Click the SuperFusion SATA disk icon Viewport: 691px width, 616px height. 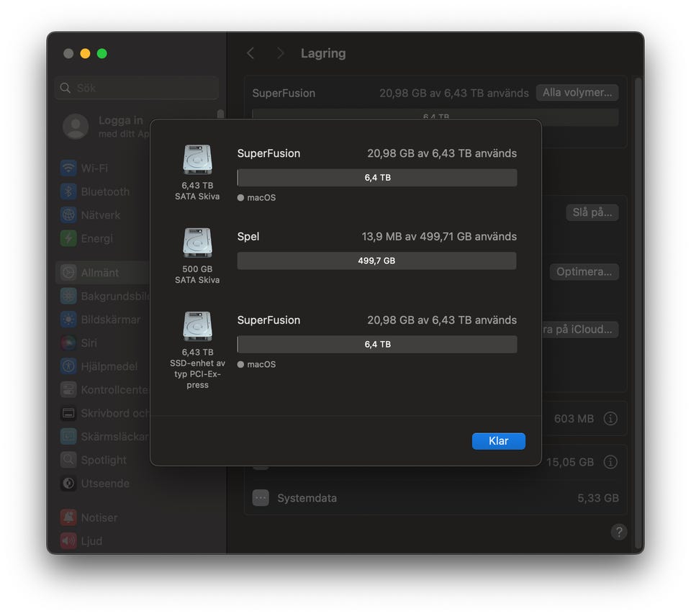197,160
